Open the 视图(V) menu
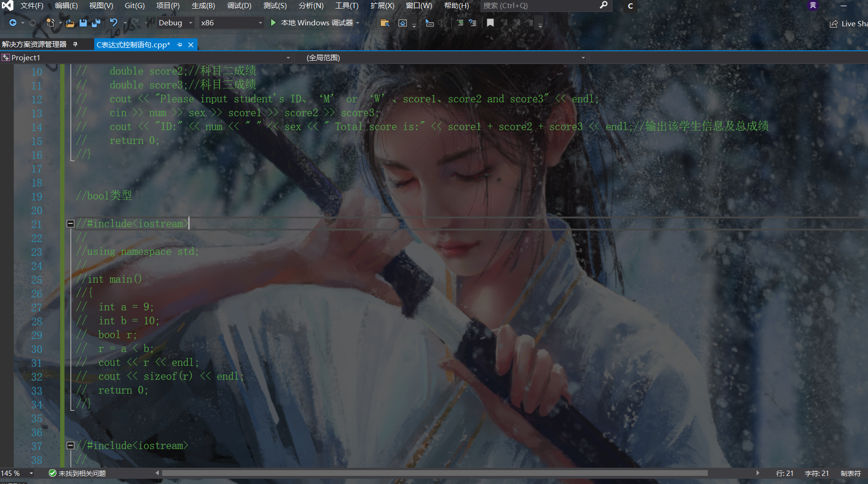The height and width of the screenshot is (484, 868). tap(101, 6)
